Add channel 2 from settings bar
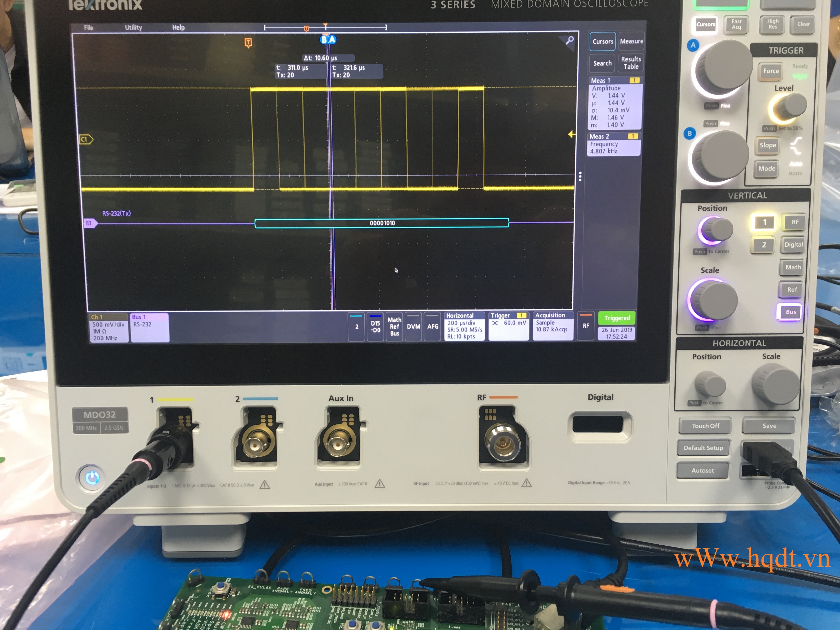 tap(357, 327)
